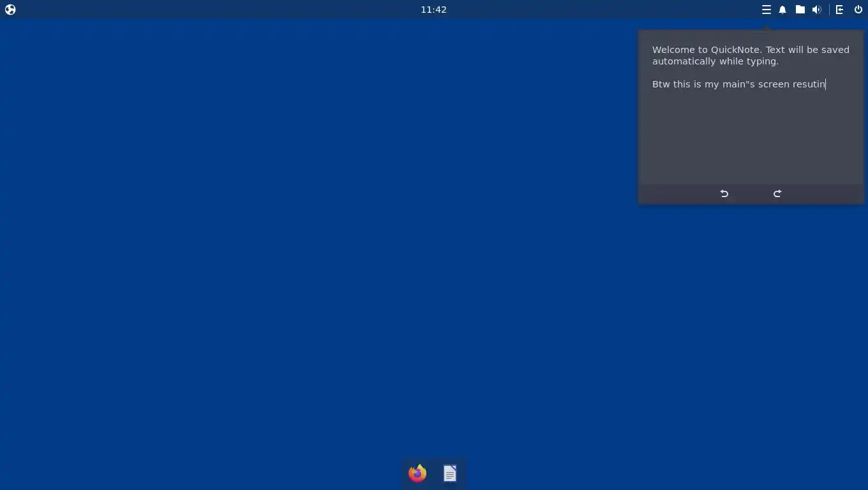
Task: Click the line "Btw this is my main"s screen resutin"
Action: tap(739, 84)
